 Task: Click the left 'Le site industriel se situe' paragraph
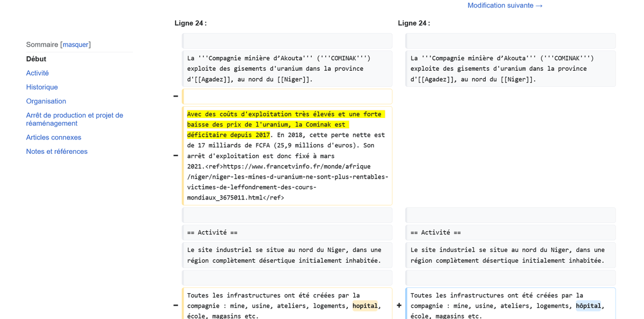tap(287, 255)
